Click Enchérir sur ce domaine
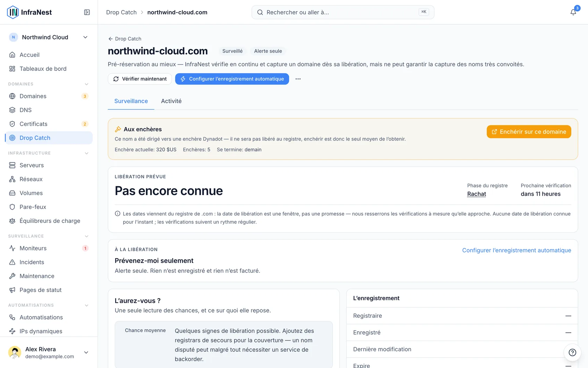588x368 pixels. pos(529,132)
